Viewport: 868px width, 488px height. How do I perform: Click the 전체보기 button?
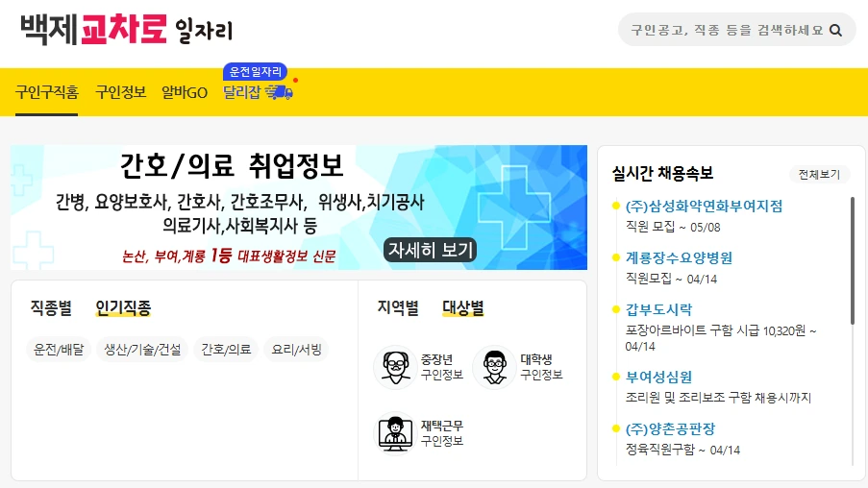pos(819,174)
